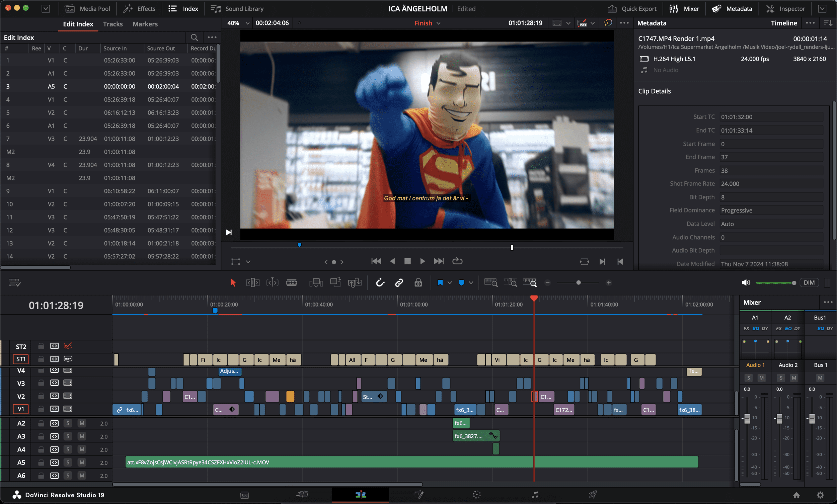This screenshot has height=504, width=837.
Task: Select the long green audio clip on A5
Action: 411,462
